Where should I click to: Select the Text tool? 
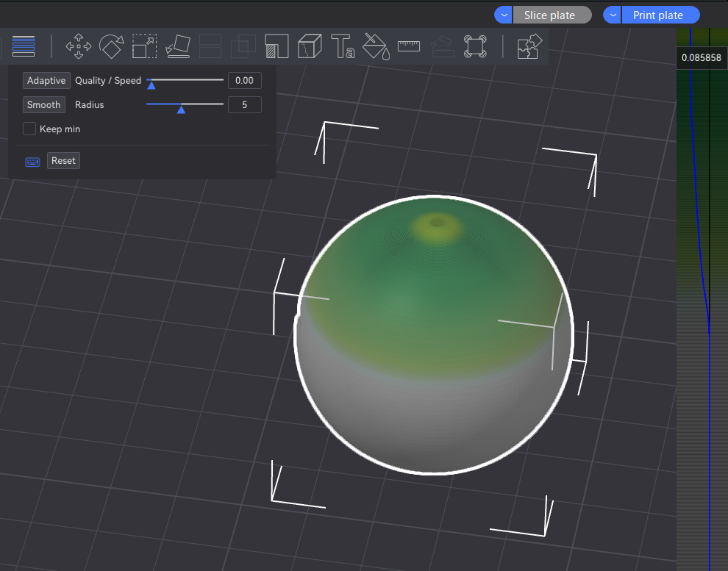click(x=343, y=46)
